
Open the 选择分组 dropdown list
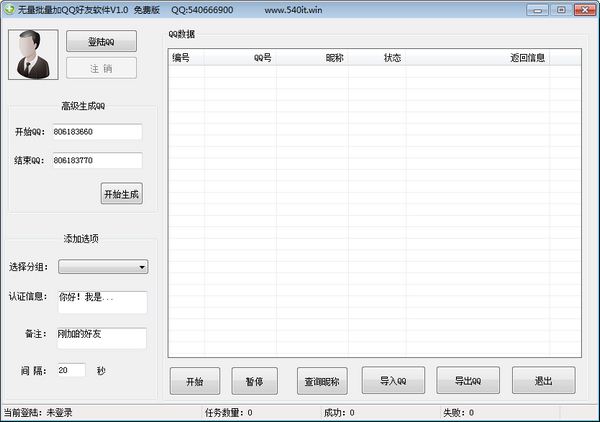(103, 267)
